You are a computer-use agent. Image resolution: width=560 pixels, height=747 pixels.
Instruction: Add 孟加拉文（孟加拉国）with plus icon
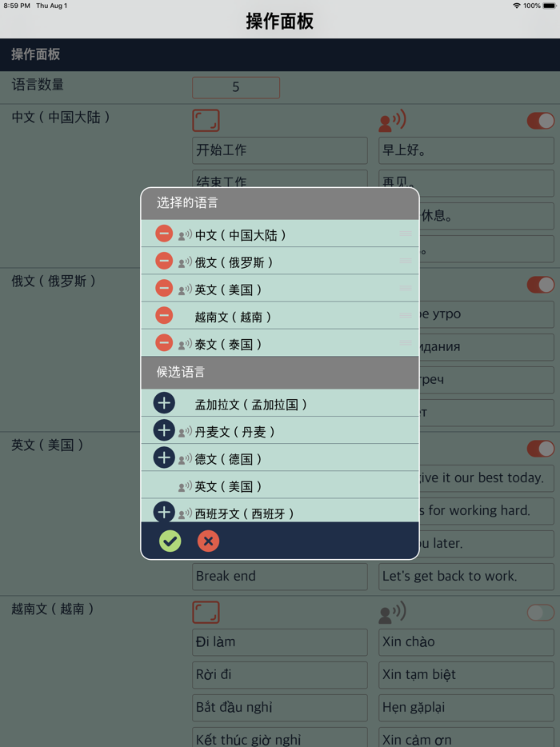[164, 403]
